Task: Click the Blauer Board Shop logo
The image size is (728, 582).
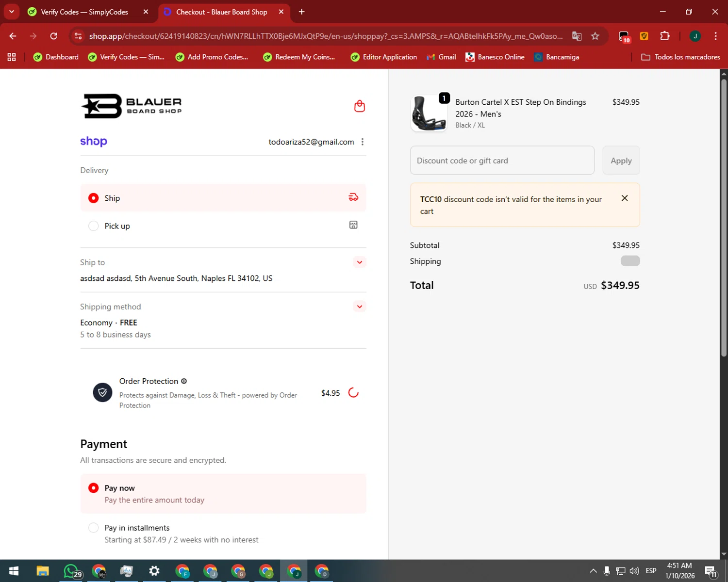Action: (x=131, y=106)
